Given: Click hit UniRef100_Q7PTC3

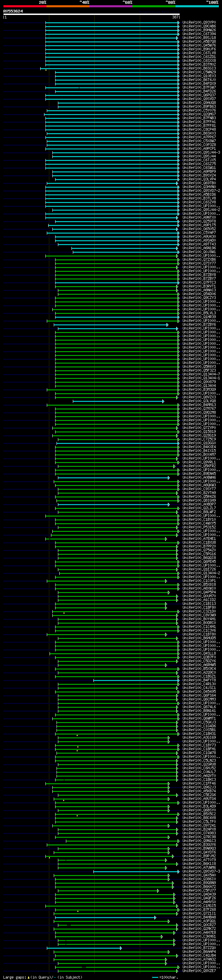Looking at the screenshot, I should click(199, 282).
